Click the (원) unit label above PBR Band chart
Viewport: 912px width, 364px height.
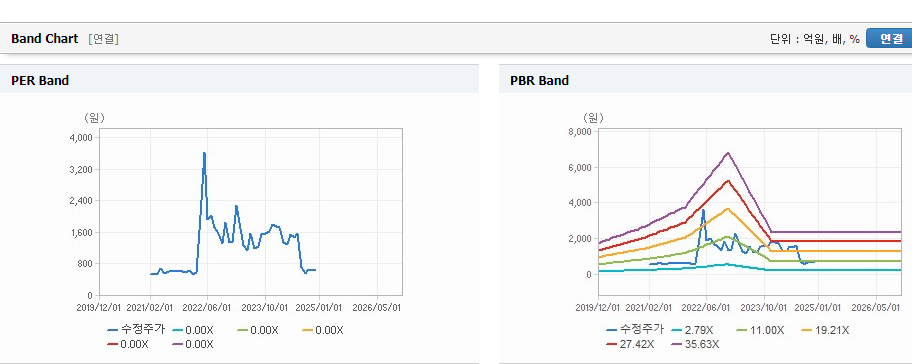(x=593, y=118)
